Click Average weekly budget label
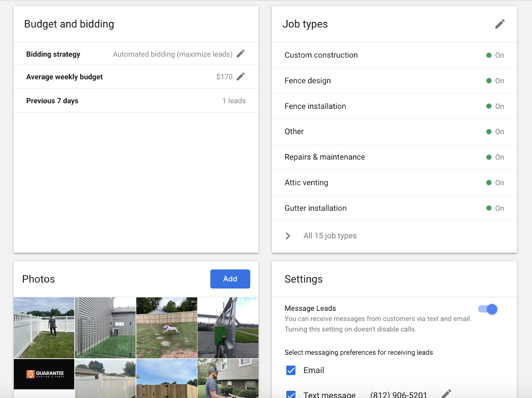Screen dimensions: 532x398 [x=65, y=77]
